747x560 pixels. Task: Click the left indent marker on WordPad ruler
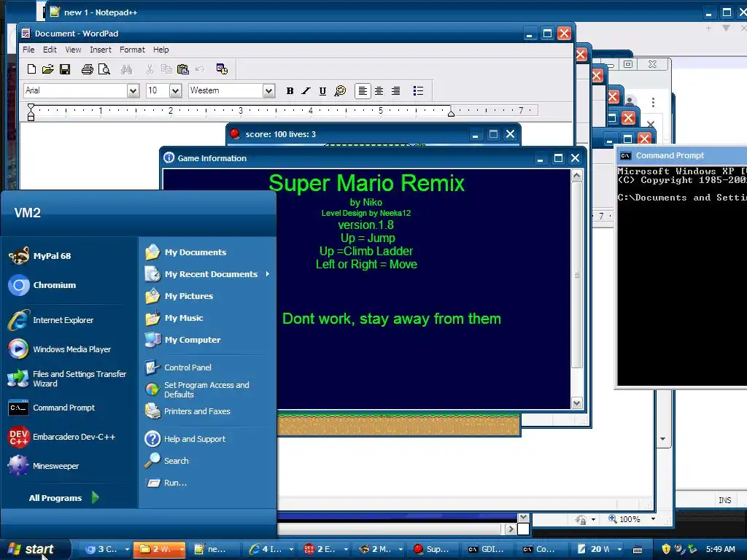tap(31, 112)
